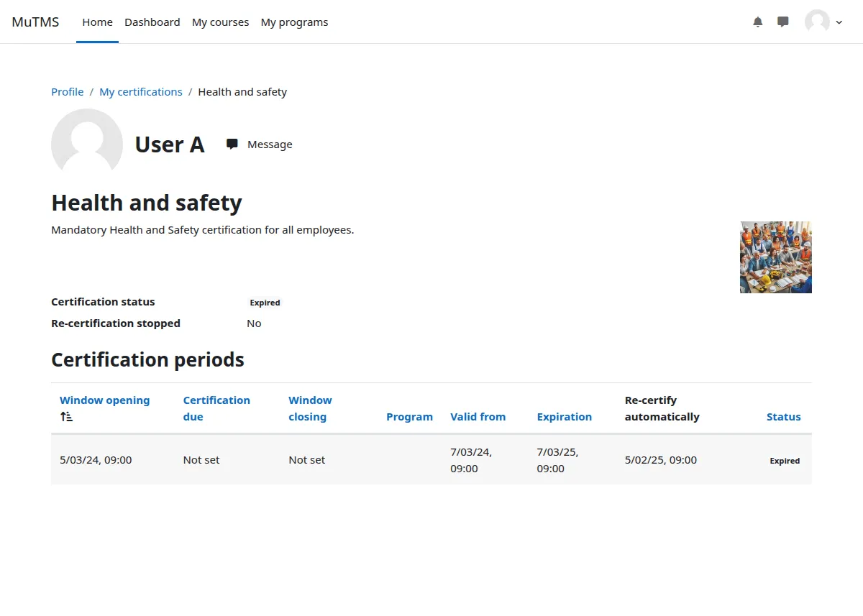Click the user avatar in top navigation bar
This screenshot has height=616, width=863.
pyautogui.click(x=817, y=22)
